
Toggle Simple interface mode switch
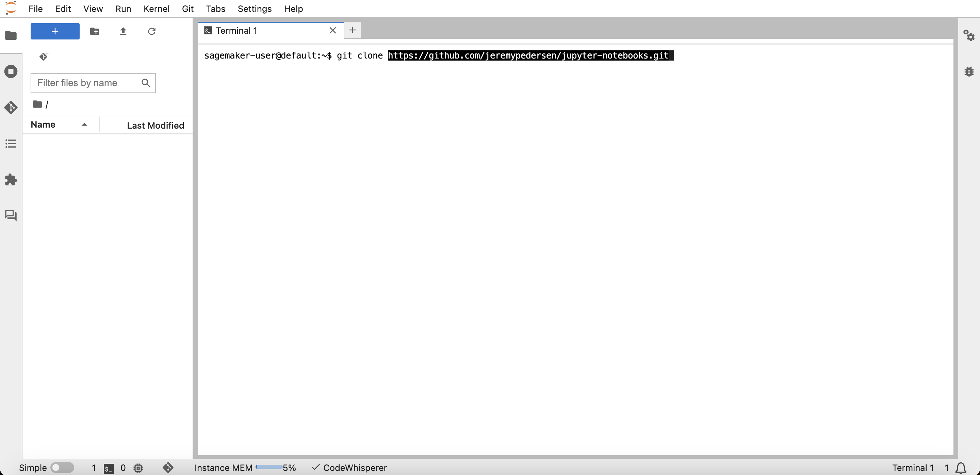point(62,468)
